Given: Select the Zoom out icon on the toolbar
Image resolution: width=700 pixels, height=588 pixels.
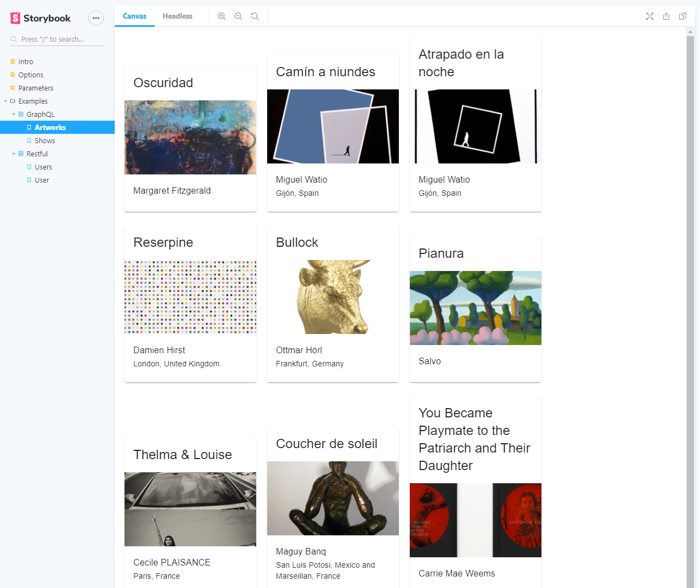Looking at the screenshot, I should [x=238, y=16].
